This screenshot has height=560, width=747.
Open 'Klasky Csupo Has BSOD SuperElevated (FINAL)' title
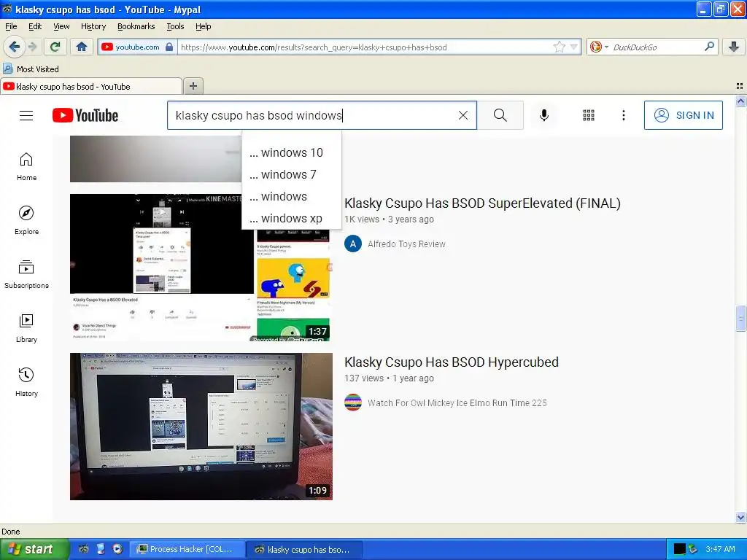click(482, 203)
